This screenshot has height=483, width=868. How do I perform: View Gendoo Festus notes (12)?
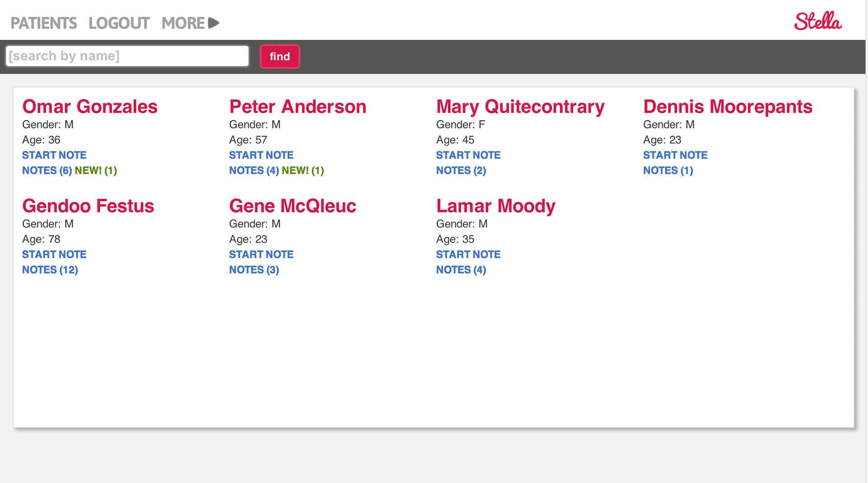(50, 270)
